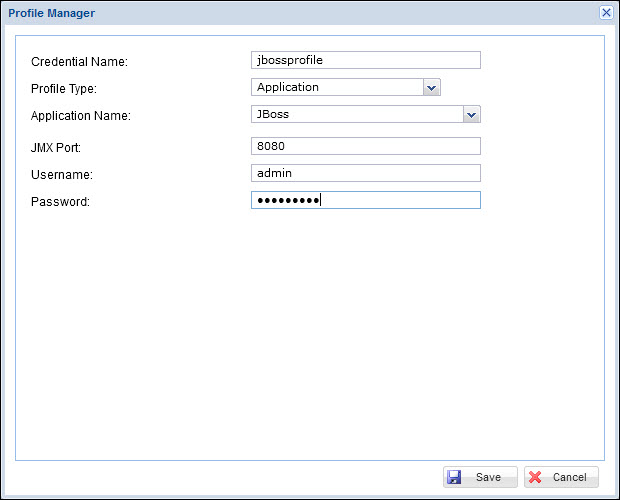
Task: Close the Profile Manager dialog
Action: point(606,12)
